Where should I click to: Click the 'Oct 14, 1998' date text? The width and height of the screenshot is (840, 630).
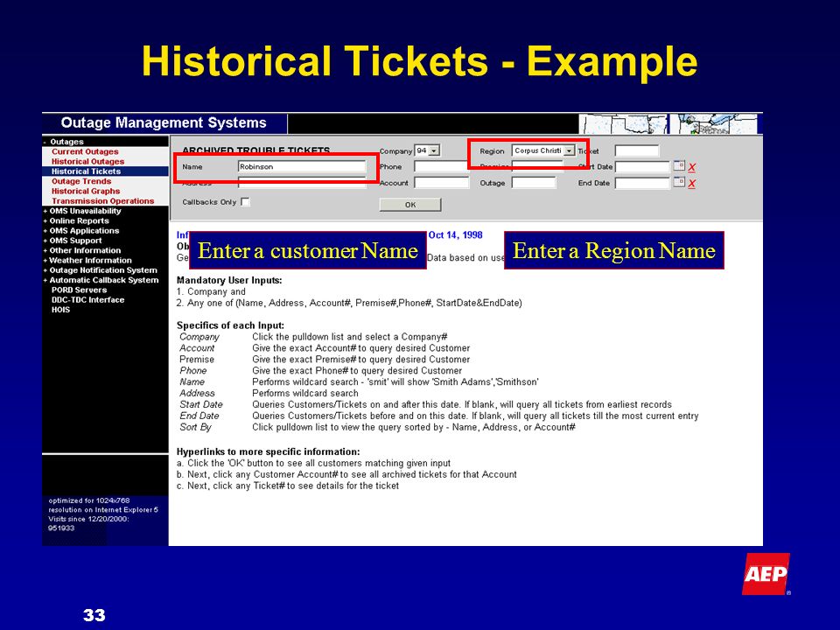click(455, 234)
